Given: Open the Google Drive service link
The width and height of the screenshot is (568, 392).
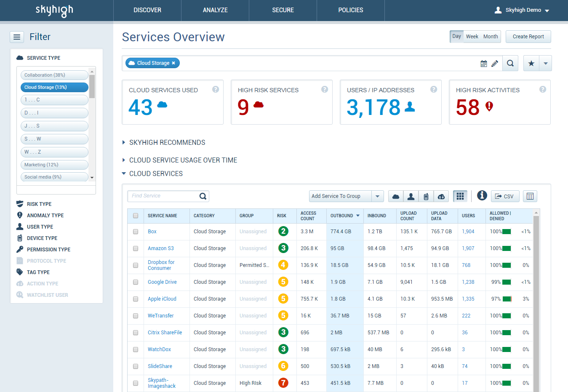Looking at the screenshot, I should point(162,282).
